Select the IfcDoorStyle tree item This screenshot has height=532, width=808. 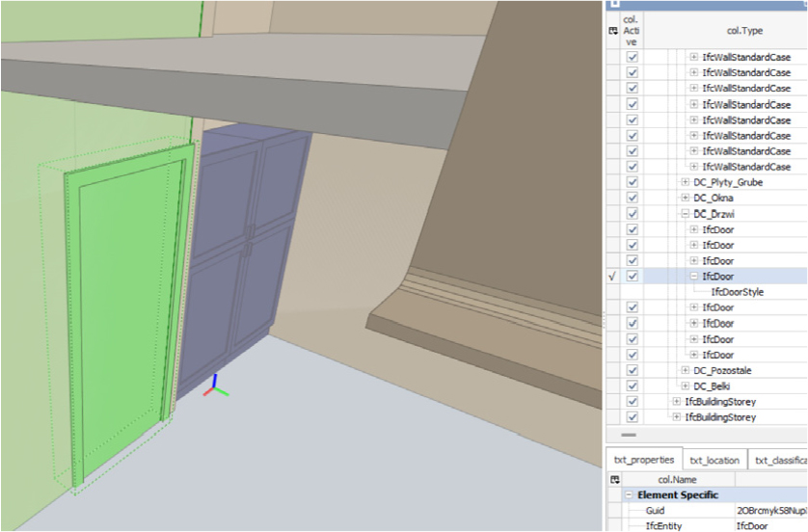coord(737,292)
